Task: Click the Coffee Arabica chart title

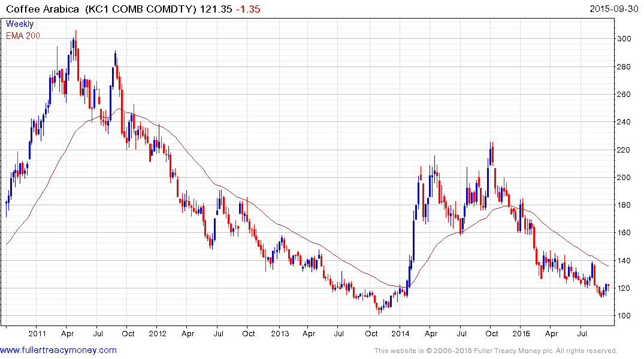Action: 43,9
